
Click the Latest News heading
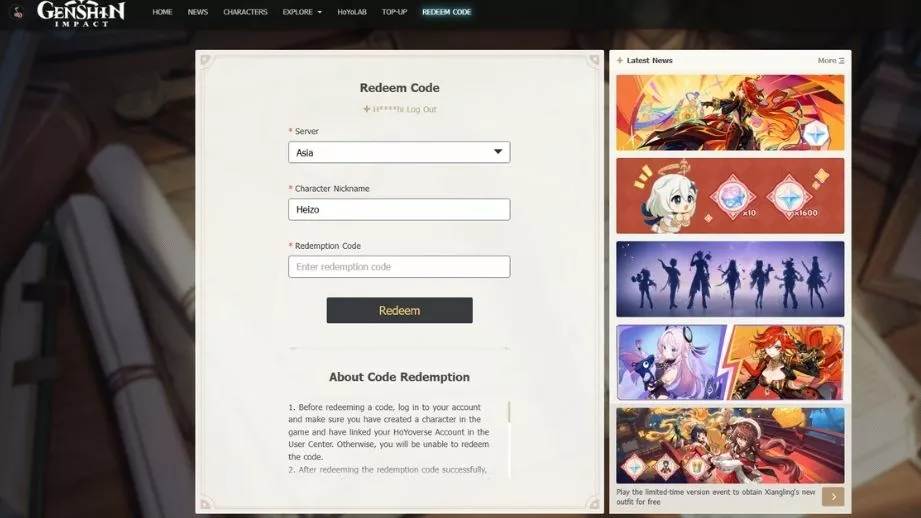click(649, 60)
